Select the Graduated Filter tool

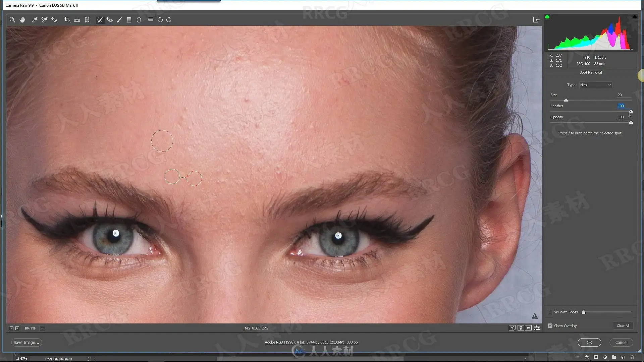point(129,20)
